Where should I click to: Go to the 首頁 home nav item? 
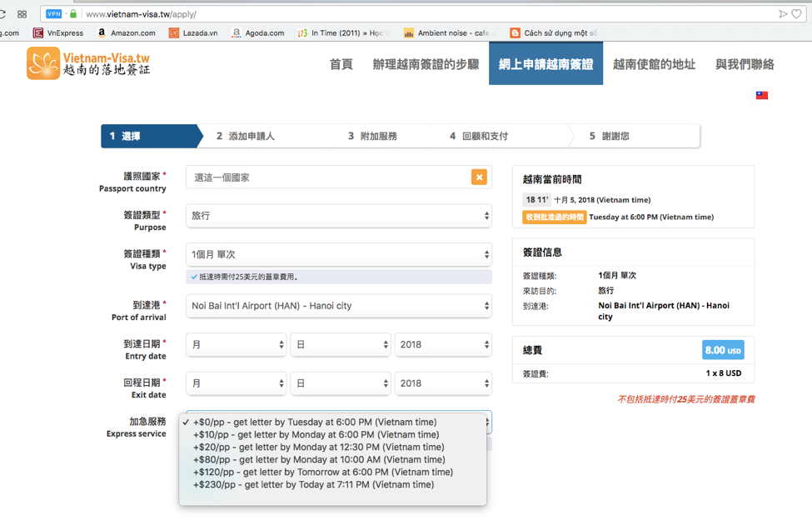pyautogui.click(x=341, y=64)
